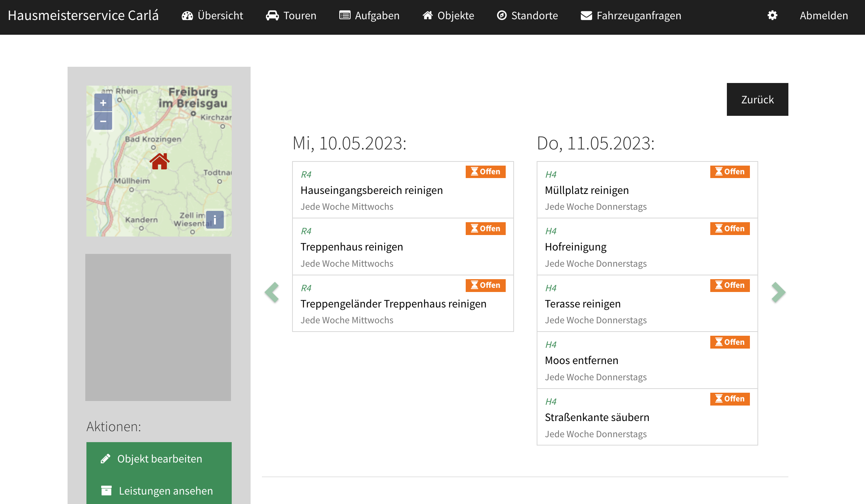Zoom in on the map
Image resolution: width=865 pixels, height=504 pixels.
[103, 103]
